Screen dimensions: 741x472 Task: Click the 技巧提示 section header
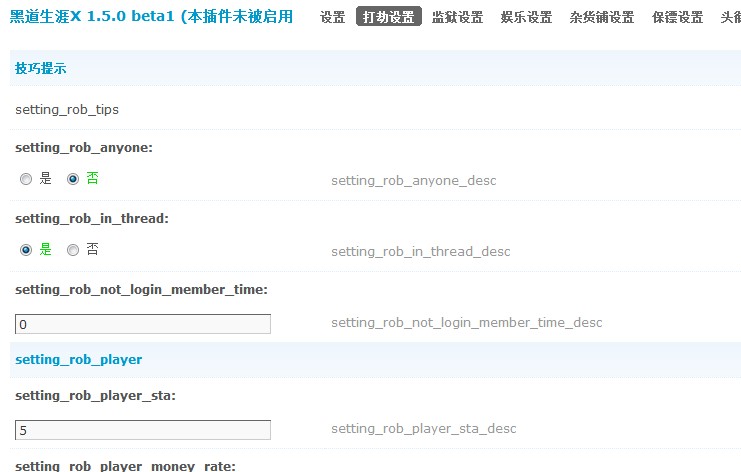(x=41, y=69)
